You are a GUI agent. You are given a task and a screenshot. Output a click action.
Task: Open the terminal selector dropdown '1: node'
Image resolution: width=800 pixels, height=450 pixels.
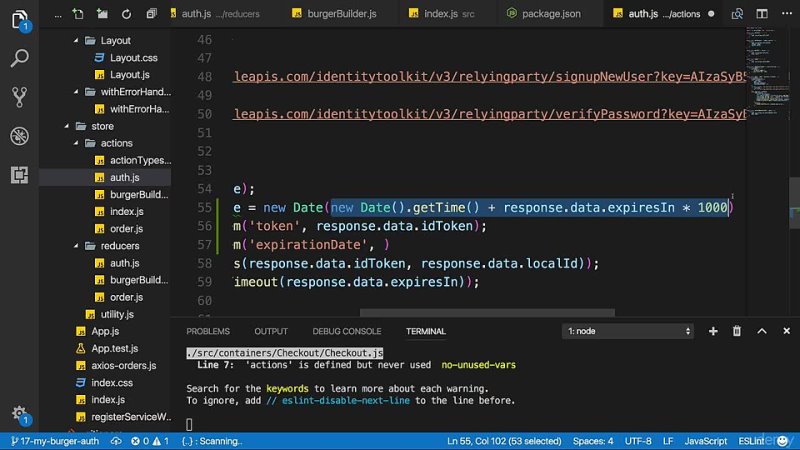(x=628, y=331)
